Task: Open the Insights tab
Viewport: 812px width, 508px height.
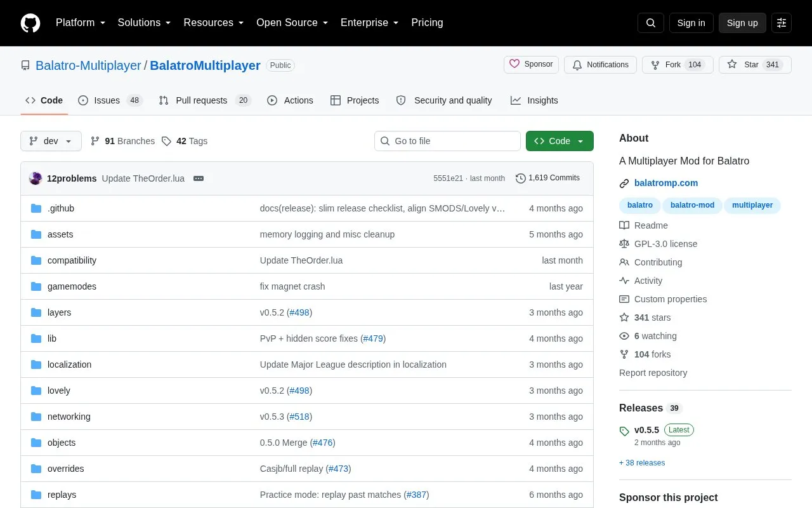Action: click(x=534, y=100)
